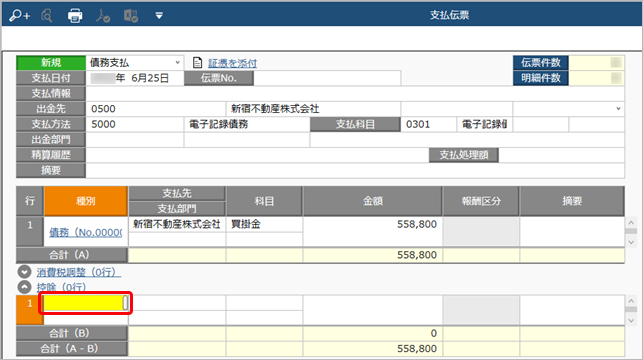The image size is (643, 360).
Task: Click scroll down arrow of detail grid
Action: tap(631, 242)
